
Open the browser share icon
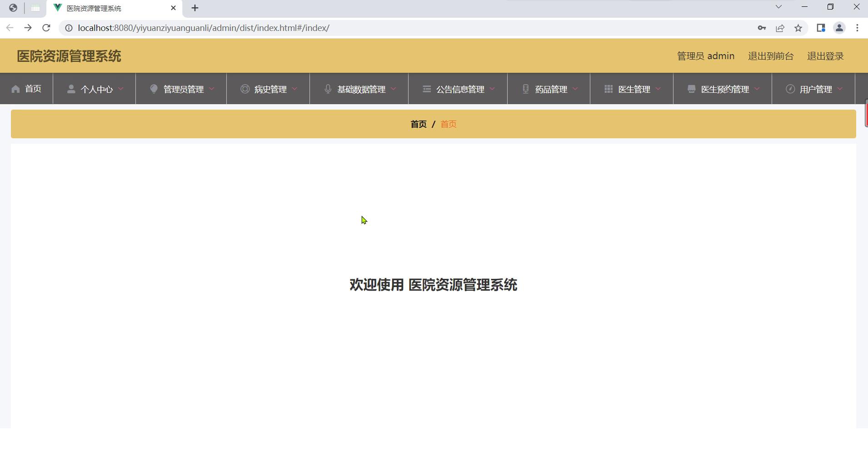780,28
